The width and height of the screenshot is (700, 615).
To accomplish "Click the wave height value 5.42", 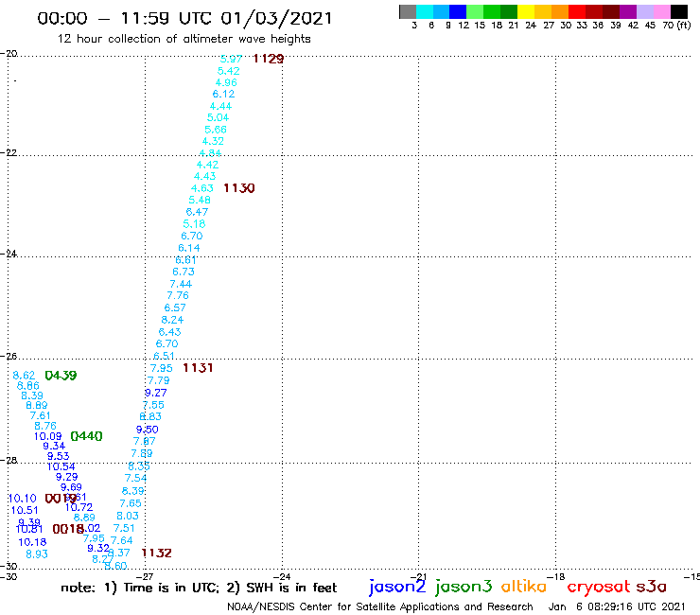I will pos(229,71).
